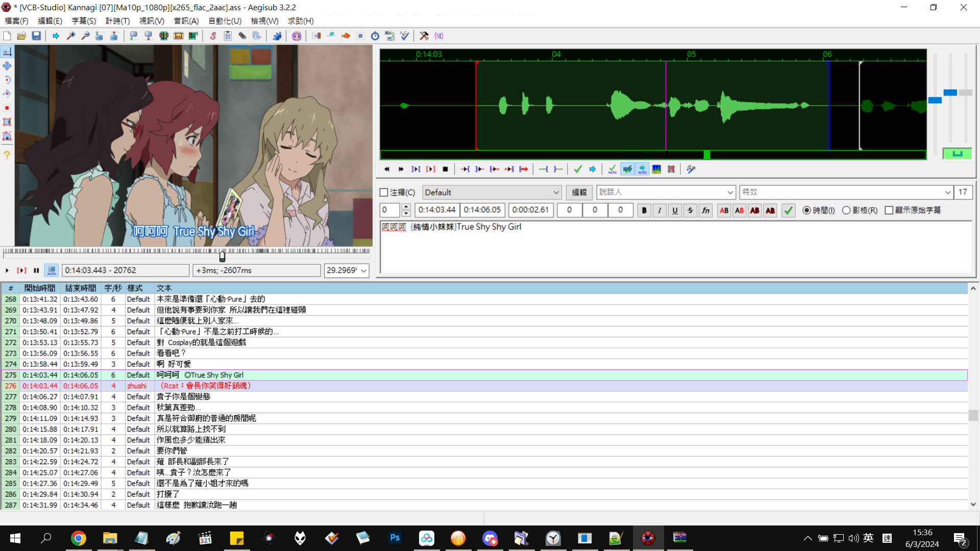Screen dimensions: 980x551
Task: Expand the 說話人 actor dropdown
Action: coord(730,192)
